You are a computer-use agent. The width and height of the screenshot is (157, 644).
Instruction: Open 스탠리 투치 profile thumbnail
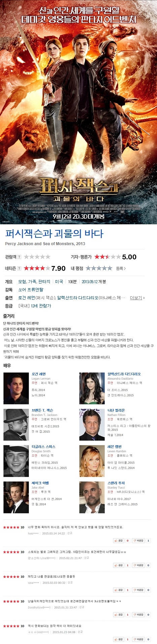coord(92,497)
